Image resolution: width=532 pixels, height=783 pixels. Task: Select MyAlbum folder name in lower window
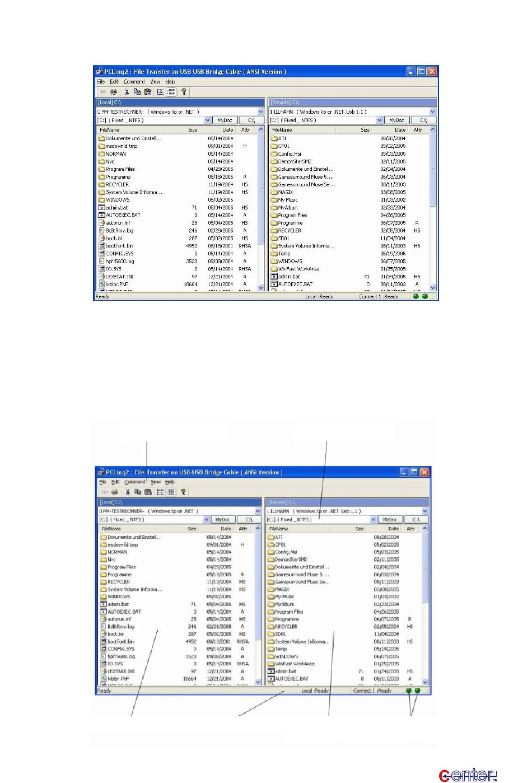[x=284, y=604]
